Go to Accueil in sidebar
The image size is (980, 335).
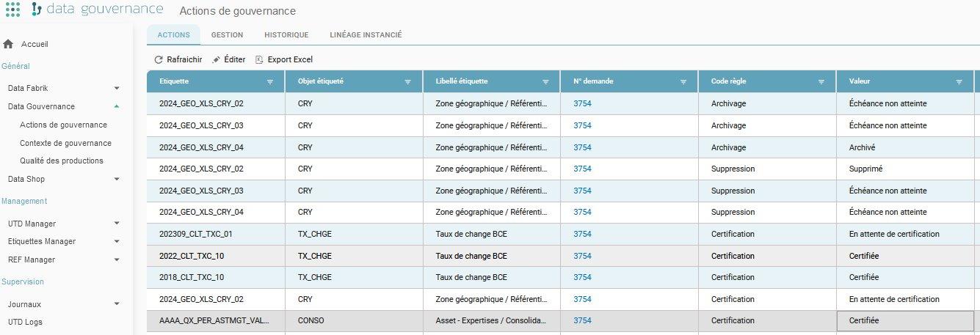(35, 44)
